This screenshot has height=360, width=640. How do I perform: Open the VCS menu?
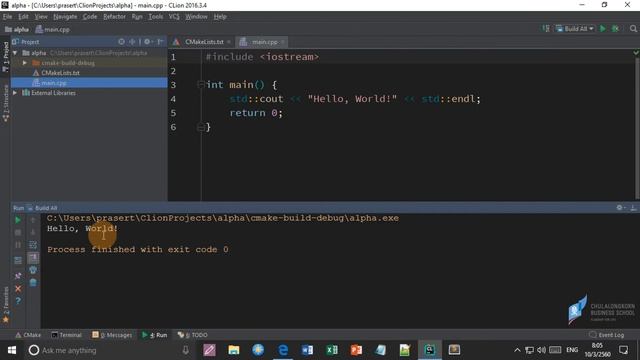(174, 17)
